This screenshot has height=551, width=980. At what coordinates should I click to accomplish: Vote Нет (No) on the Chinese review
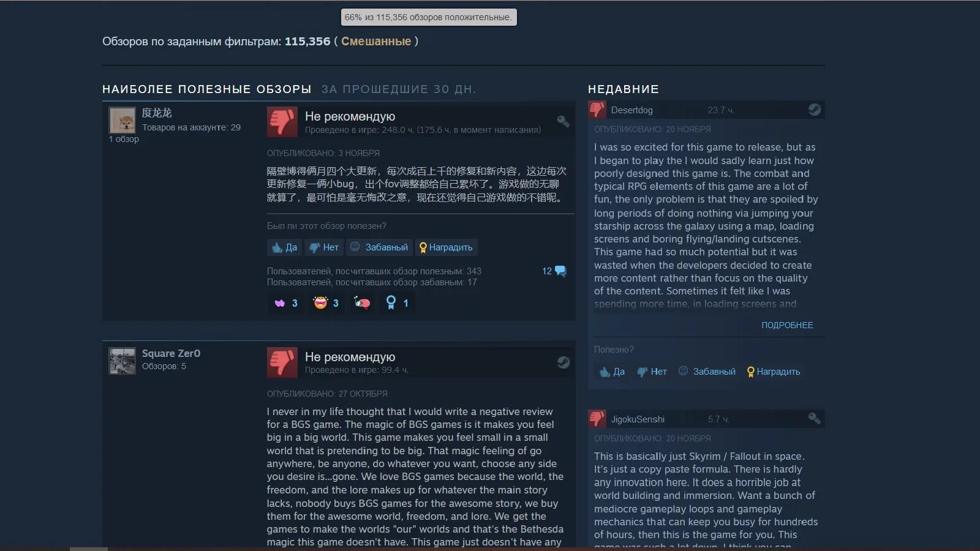(324, 247)
